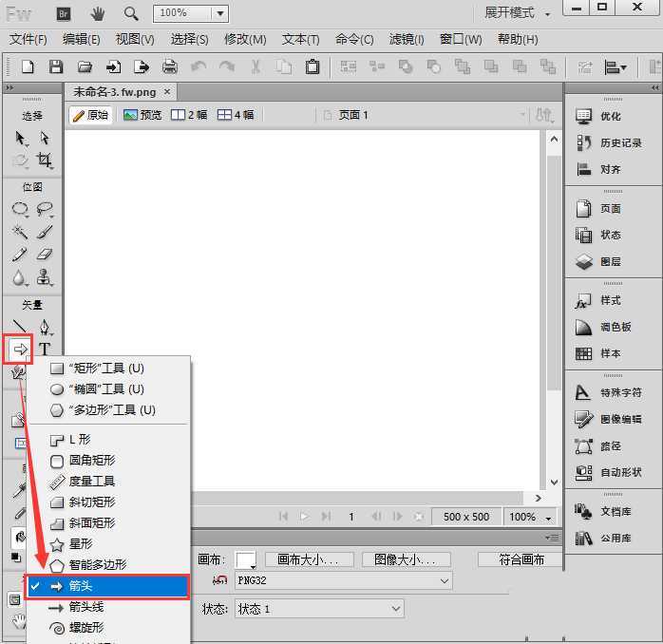This screenshot has width=663, height=644.
Task: Click the 画布大小 button
Action: click(x=309, y=559)
